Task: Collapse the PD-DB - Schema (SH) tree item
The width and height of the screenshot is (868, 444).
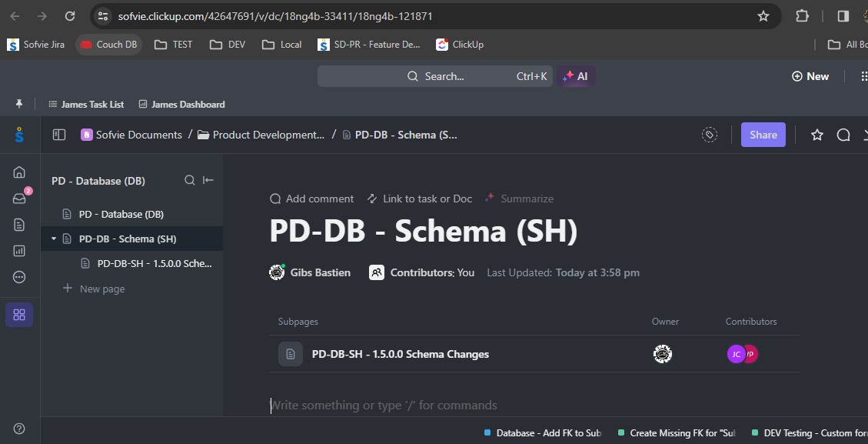Action: [54, 239]
